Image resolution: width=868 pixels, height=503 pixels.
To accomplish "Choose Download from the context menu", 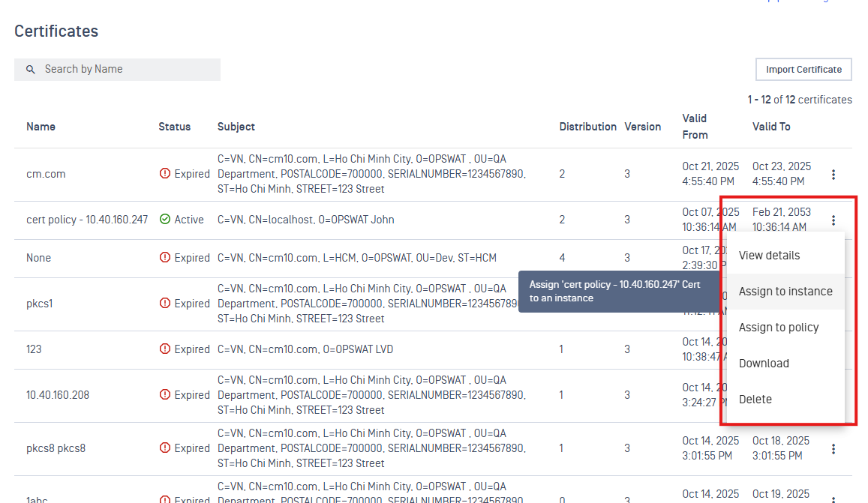I will (764, 364).
